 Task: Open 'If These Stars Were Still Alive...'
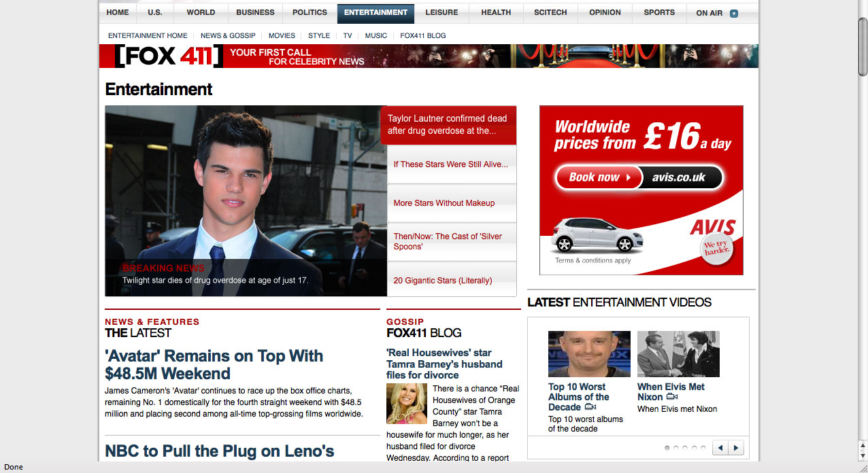pyautogui.click(x=451, y=164)
